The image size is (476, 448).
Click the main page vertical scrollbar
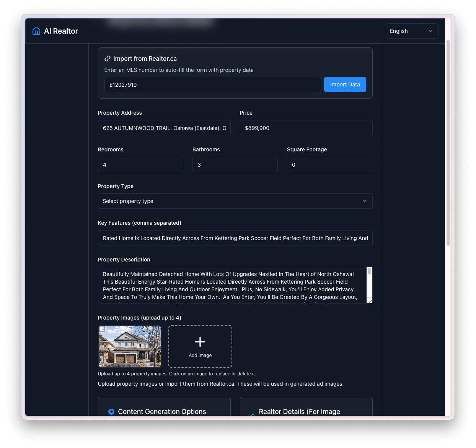click(448, 143)
